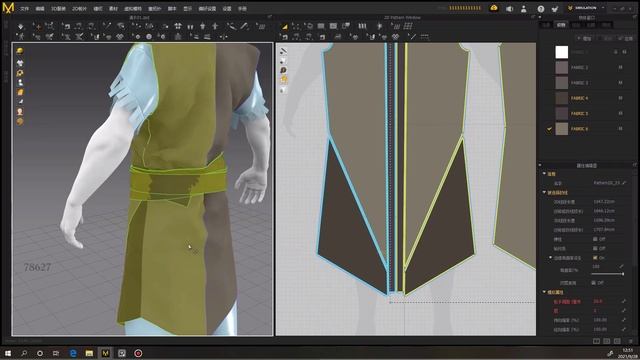Open the 2D板片 menu
The width and height of the screenshot is (640, 360).
pyautogui.click(x=79, y=9)
